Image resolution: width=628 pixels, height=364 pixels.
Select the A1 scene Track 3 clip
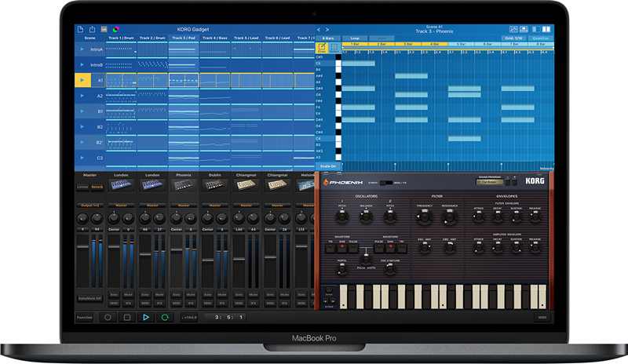[184, 80]
